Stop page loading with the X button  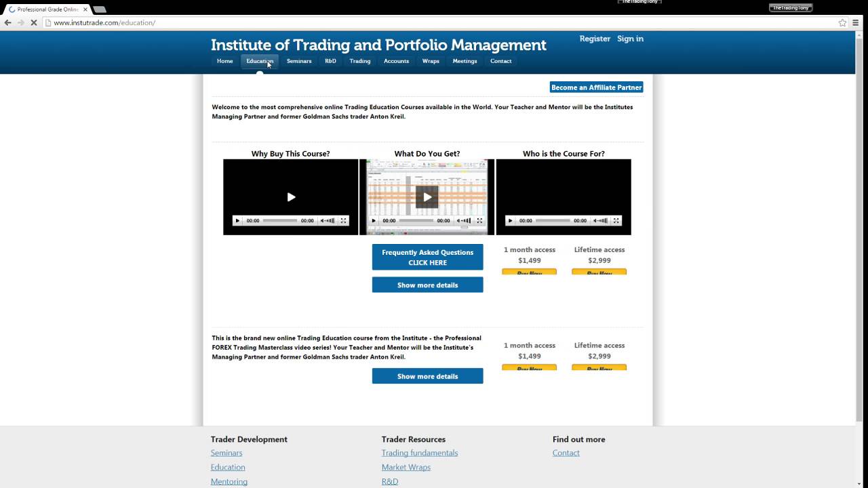coord(33,22)
